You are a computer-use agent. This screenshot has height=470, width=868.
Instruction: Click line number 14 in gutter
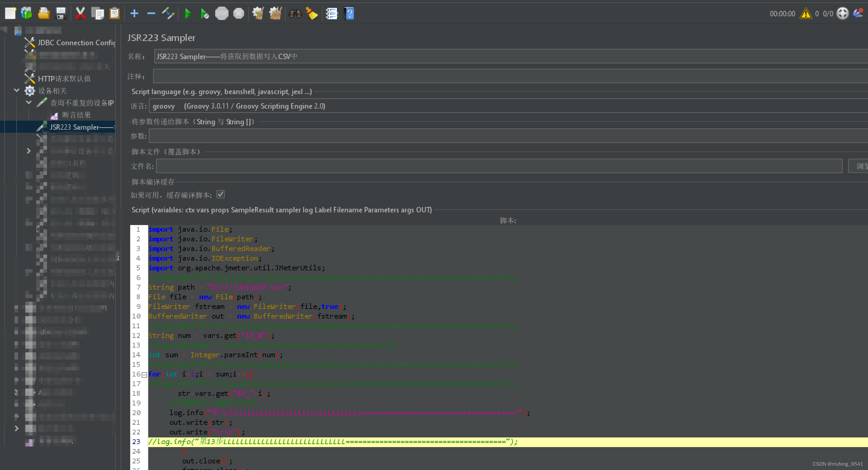pyautogui.click(x=136, y=355)
